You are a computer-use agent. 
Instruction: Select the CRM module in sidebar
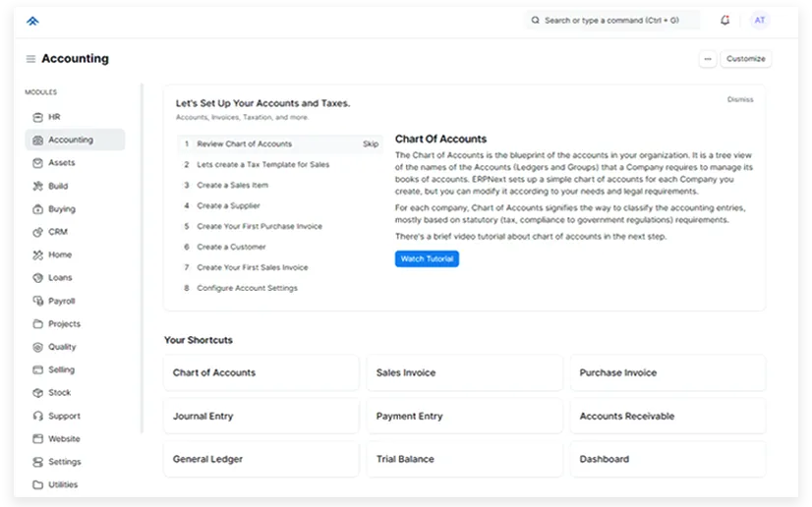tap(57, 232)
